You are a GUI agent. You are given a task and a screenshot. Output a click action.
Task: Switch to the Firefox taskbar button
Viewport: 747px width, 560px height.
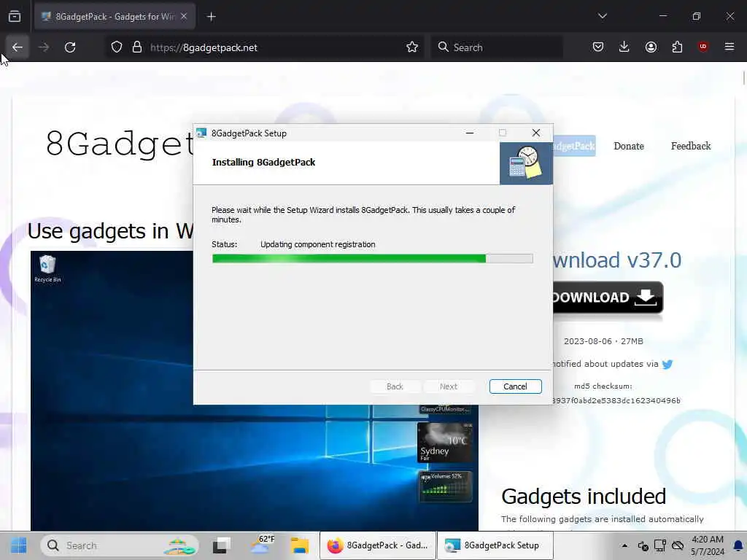(x=378, y=545)
